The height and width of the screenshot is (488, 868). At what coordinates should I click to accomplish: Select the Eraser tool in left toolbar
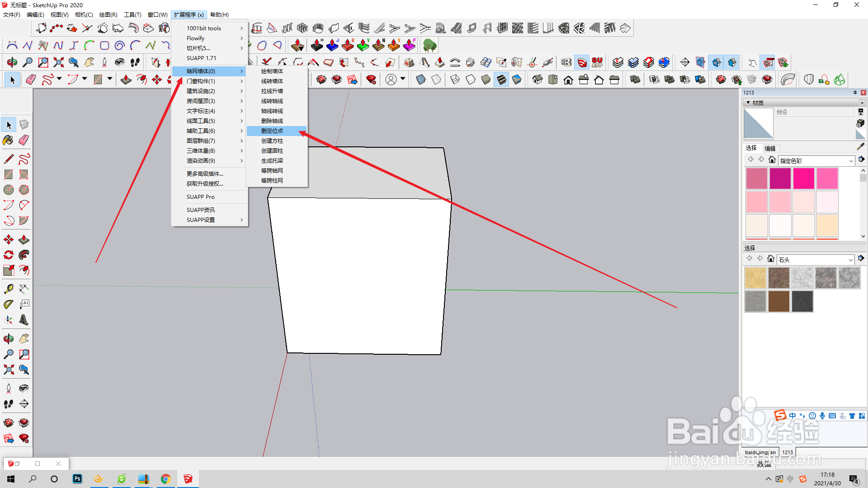24,140
